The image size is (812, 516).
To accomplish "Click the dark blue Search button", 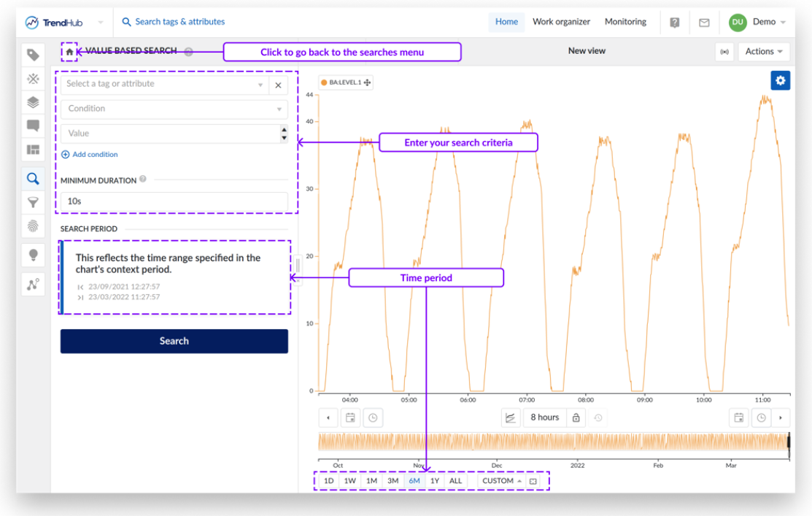I will (x=174, y=341).
